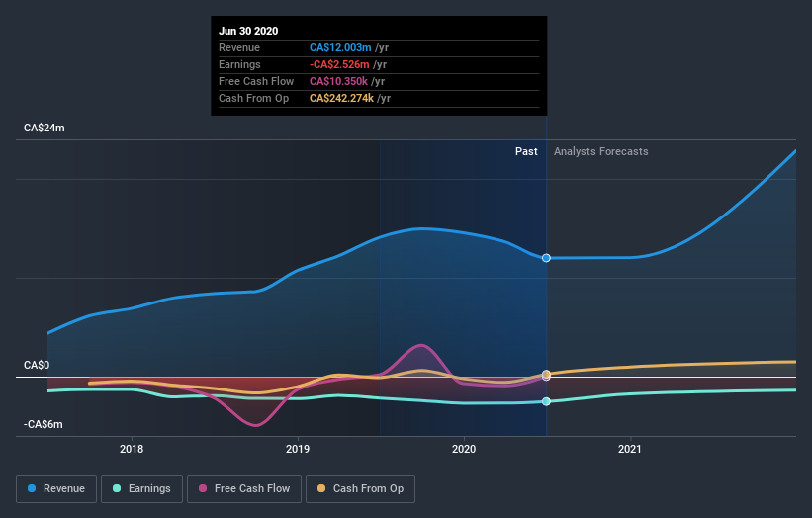This screenshot has width=812, height=518.
Task: Toggle the Earnings legend button
Action: pos(141,489)
